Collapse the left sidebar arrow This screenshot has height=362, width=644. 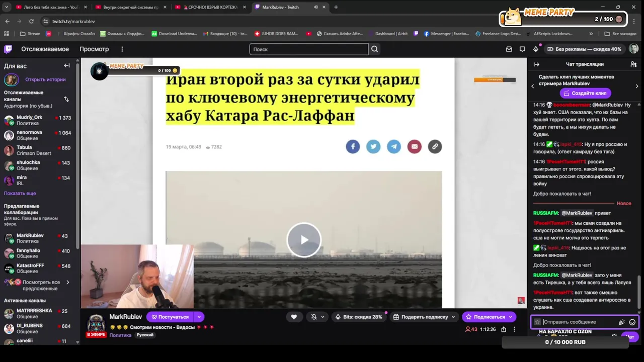point(66,65)
